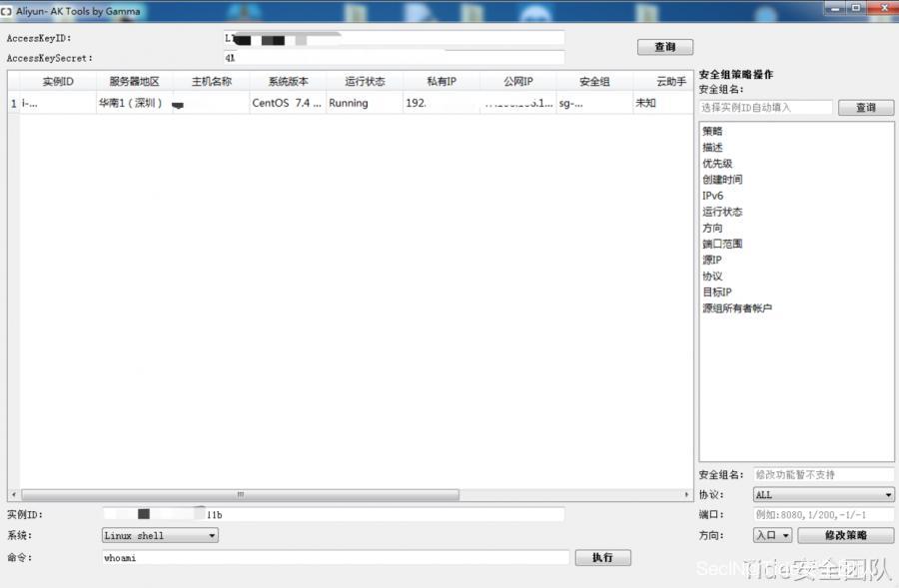Focus the AccessKeyID input field
Viewport: 899px width, 588px height.
394,38
